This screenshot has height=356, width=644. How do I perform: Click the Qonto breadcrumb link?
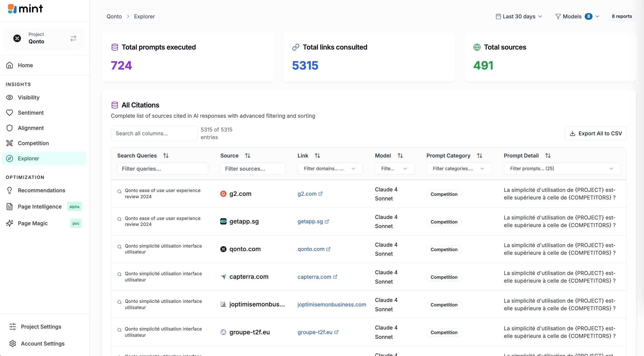point(114,16)
